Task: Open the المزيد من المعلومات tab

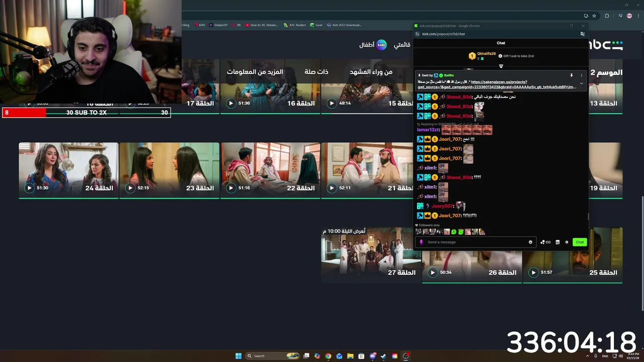Action: [x=255, y=72]
